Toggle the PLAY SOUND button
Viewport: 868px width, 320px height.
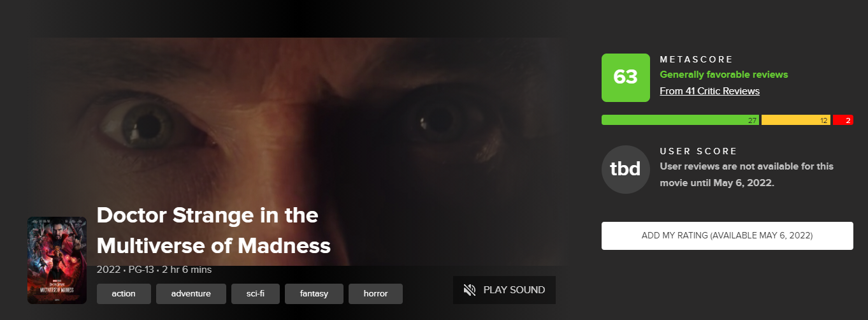coord(504,290)
